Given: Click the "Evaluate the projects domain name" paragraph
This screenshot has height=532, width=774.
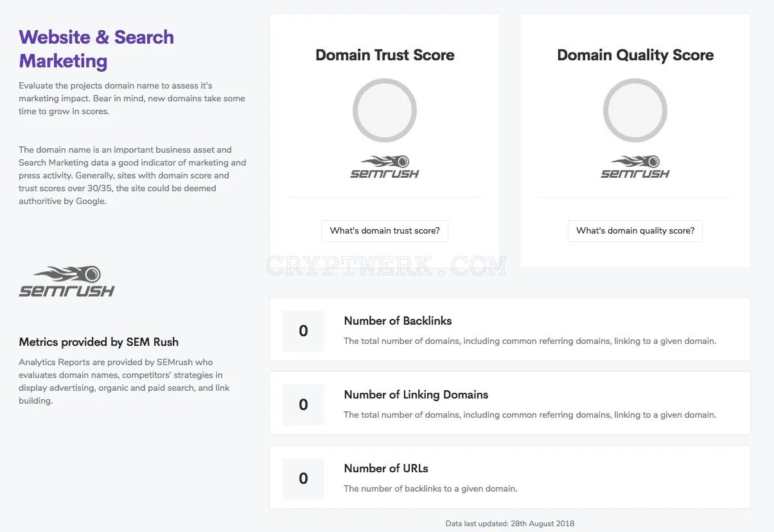Looking at the screenshot, I should click(132, 98).
